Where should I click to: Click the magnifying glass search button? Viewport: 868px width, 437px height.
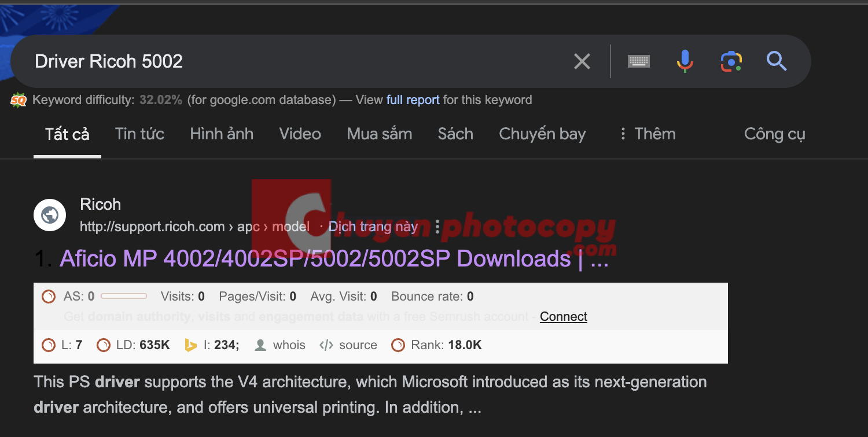[777, 61]
